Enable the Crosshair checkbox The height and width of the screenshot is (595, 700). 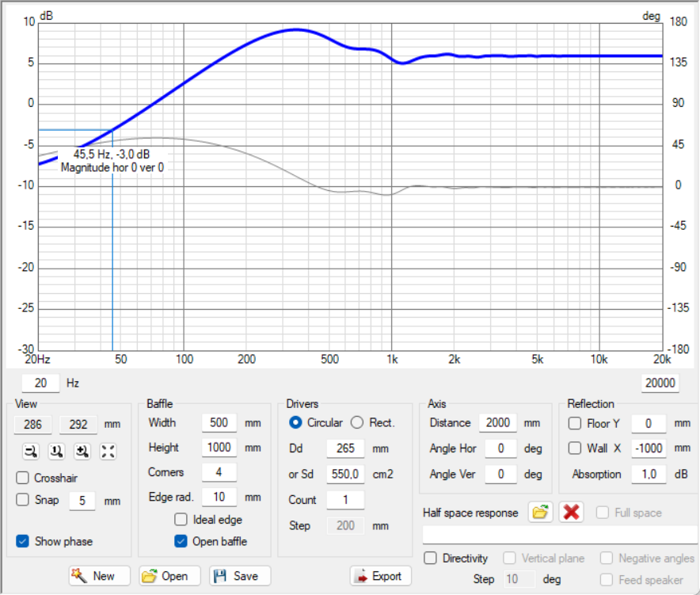pyautogui.click(x=22, y=478)
